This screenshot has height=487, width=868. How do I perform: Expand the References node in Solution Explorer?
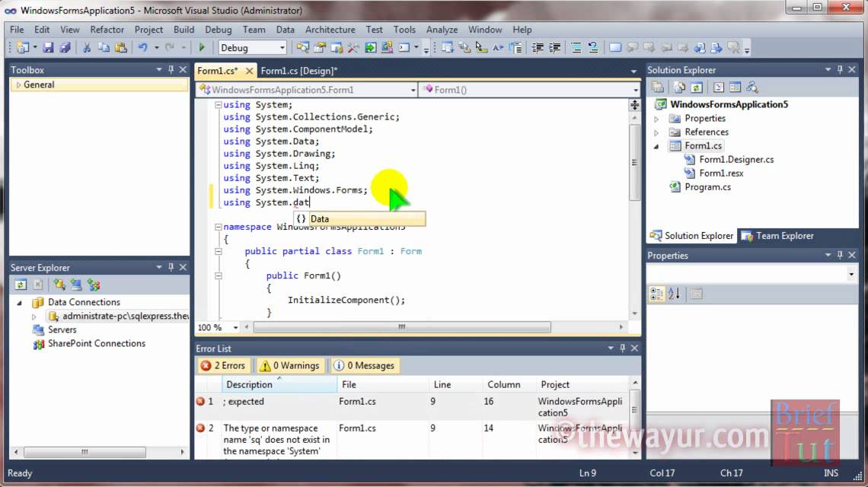(x=656, y=133)
